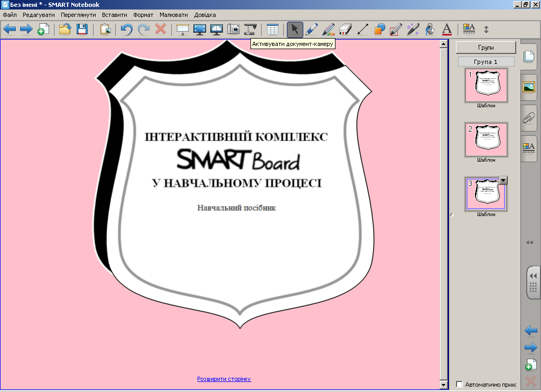
Task: Open the Файл menu
Action: (10, 15)
